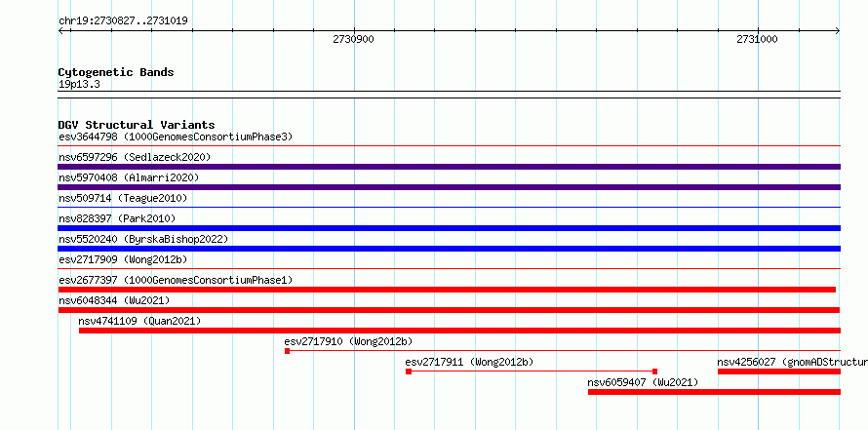Screen dimensions: 868x430
Task: Click the red bar under esv2677397
Action: (x=447, y=290)
